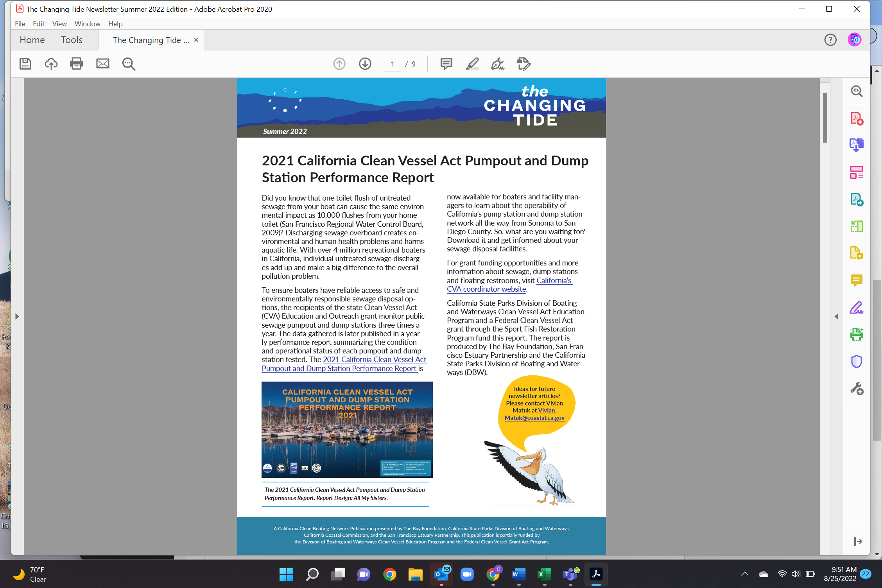Open Fill & Sign tool in sidebar
This screenshot has height=588, width=882.
856,308
